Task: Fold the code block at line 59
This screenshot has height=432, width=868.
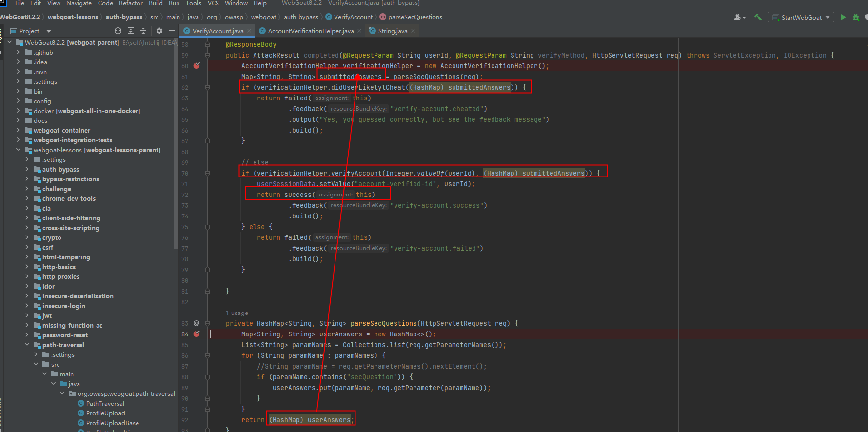Action: pyautogui.click(x=208, y=55)
